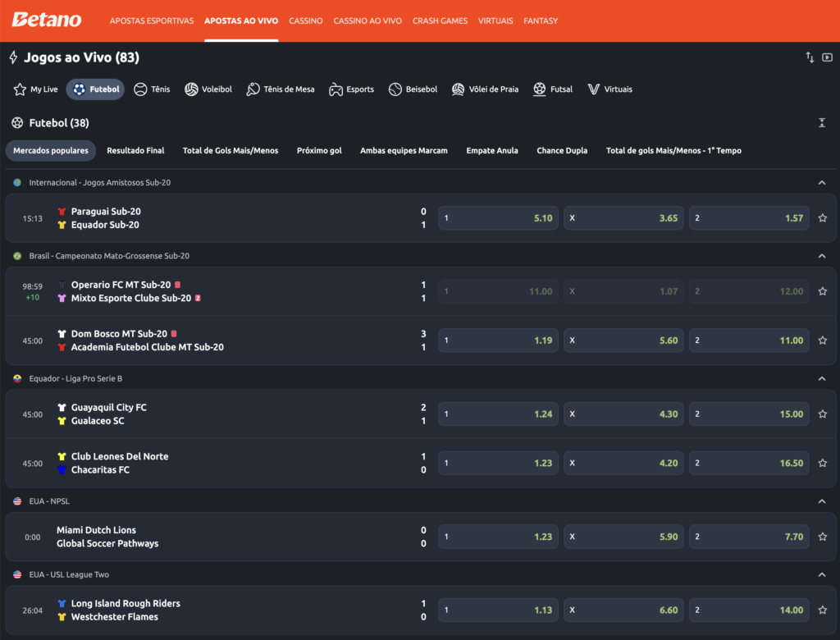
Task: Click the Mixto Esporte Clube pink jersey icon
Action: pyautogui.click(x=62, y=298)
